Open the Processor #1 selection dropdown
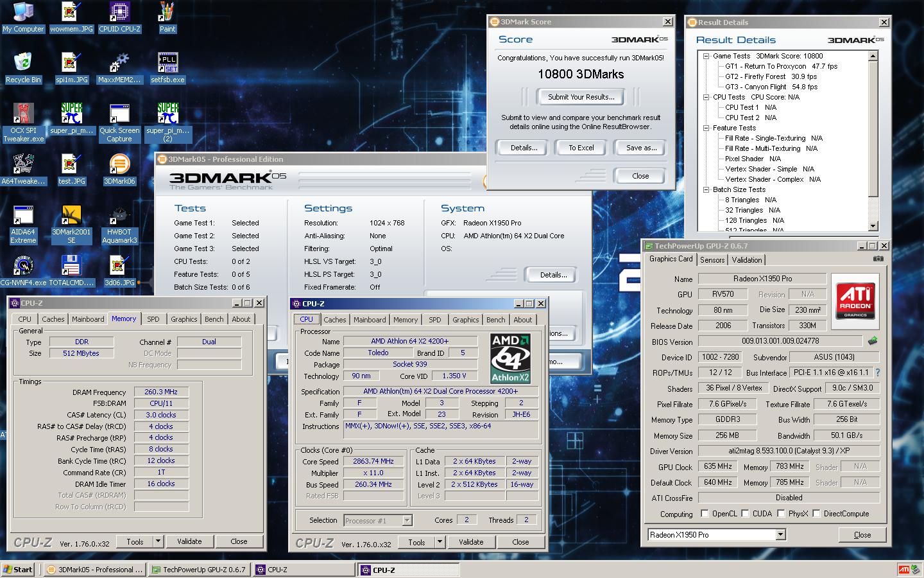 click(407, 520)
